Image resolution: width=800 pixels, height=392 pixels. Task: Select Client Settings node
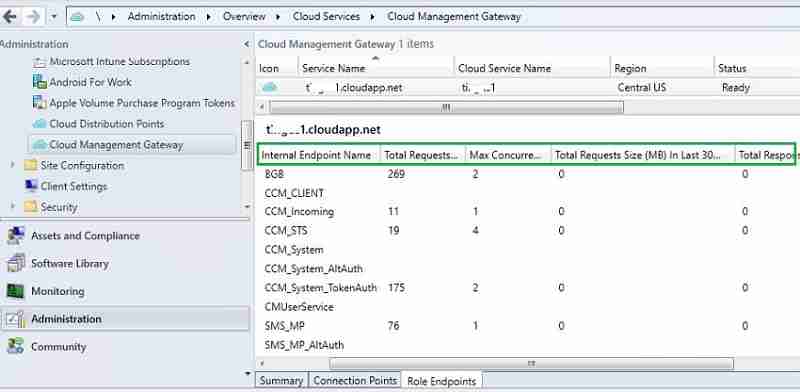tap(74, 186)
